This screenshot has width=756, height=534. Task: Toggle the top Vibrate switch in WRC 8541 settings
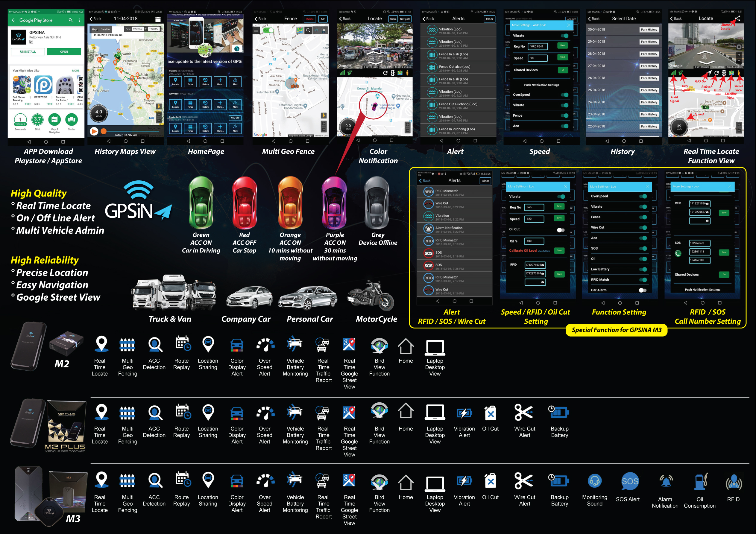click(564, 36)
